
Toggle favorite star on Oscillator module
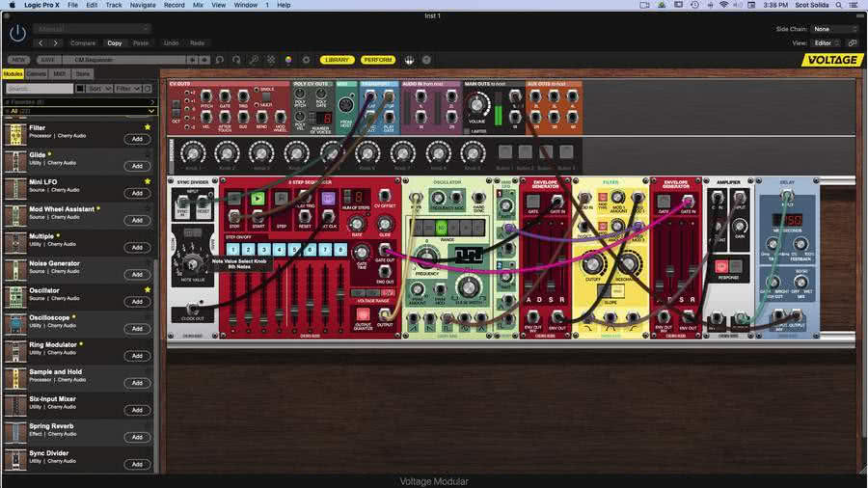pos(148,290)
